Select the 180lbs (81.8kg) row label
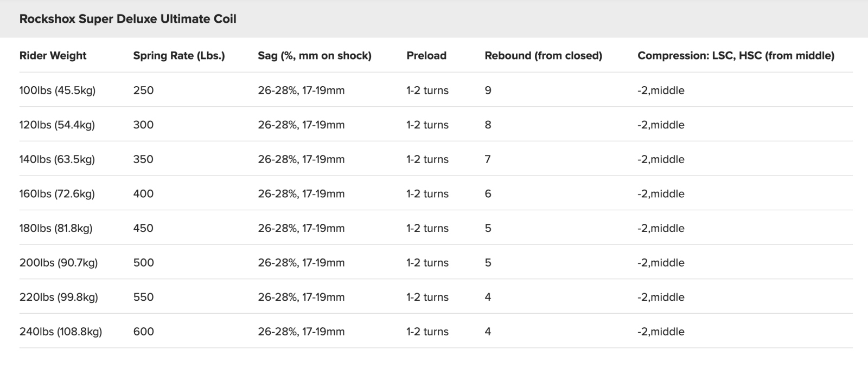 pos(56,228)
